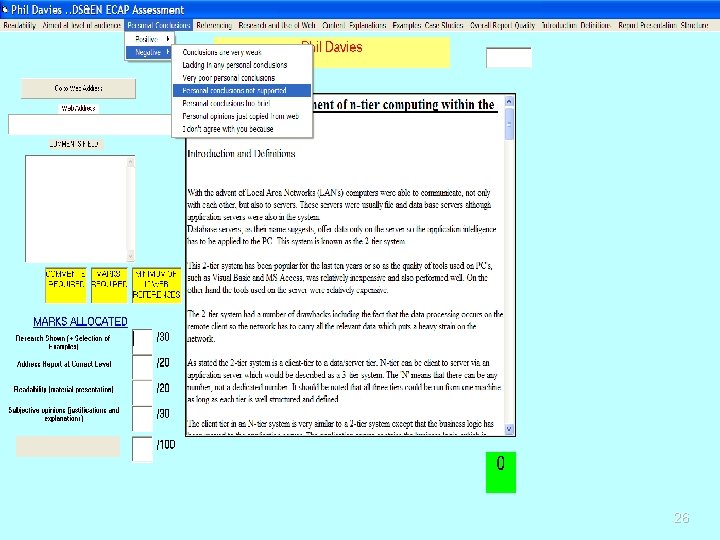Open the Report Presentation Structure menu
This screenshot has width=720, height=540.
point(663,25)
